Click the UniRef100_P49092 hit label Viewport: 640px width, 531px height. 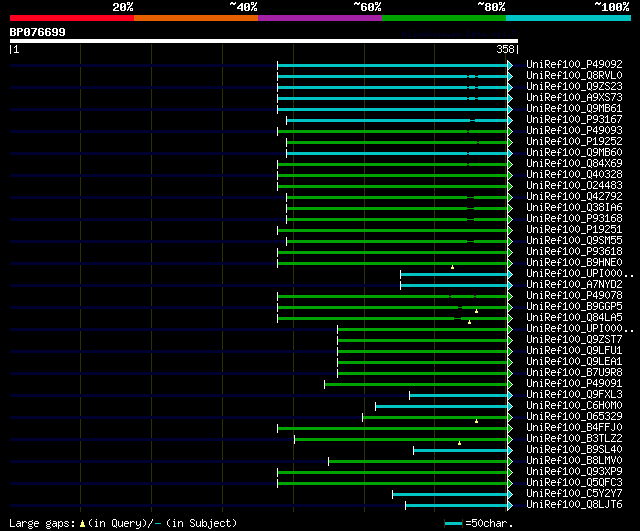pyautogui.click(x=574, y=64)
